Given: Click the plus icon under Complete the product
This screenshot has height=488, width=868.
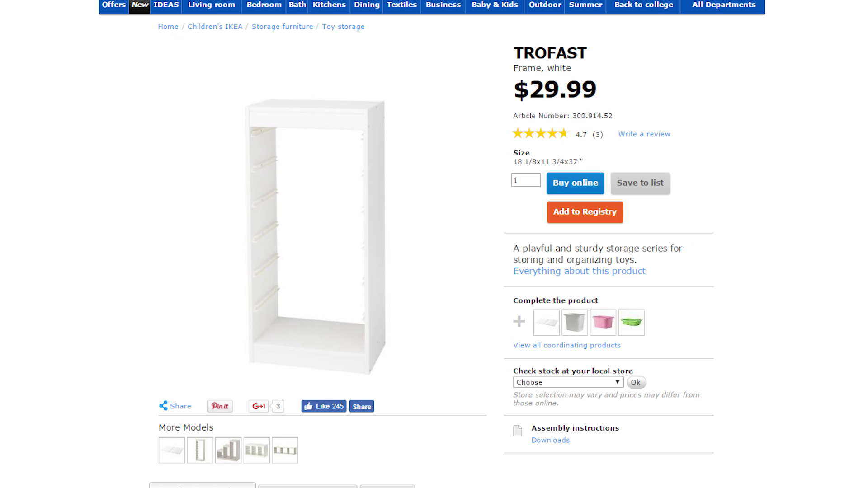Looking at the screenshot, I should click(x=519, y=322).
